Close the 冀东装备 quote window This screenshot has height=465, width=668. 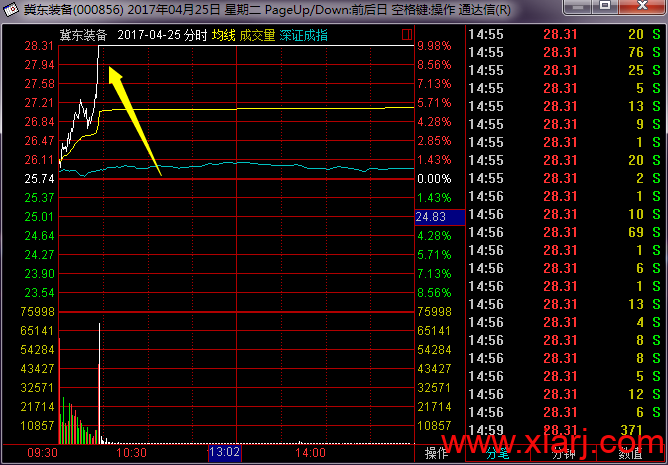(642, 6)
